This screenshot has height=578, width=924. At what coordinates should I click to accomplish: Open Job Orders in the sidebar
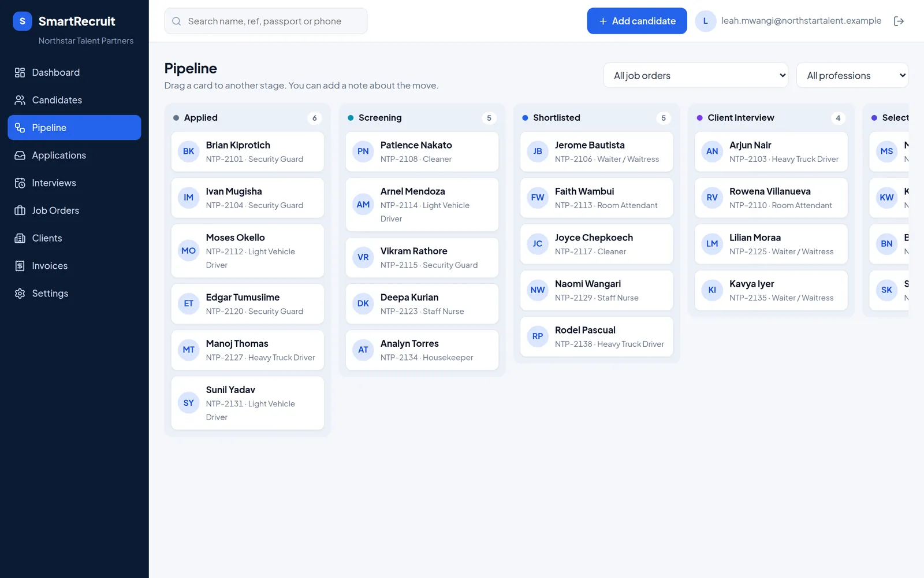tap(74, 210)
